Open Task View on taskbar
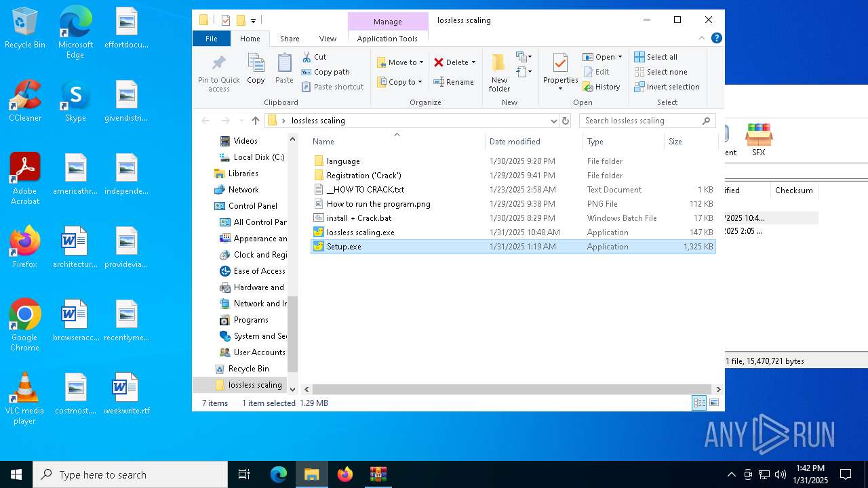Image resolution: width=868 pixels, height=488 pixels. point(244,474)
